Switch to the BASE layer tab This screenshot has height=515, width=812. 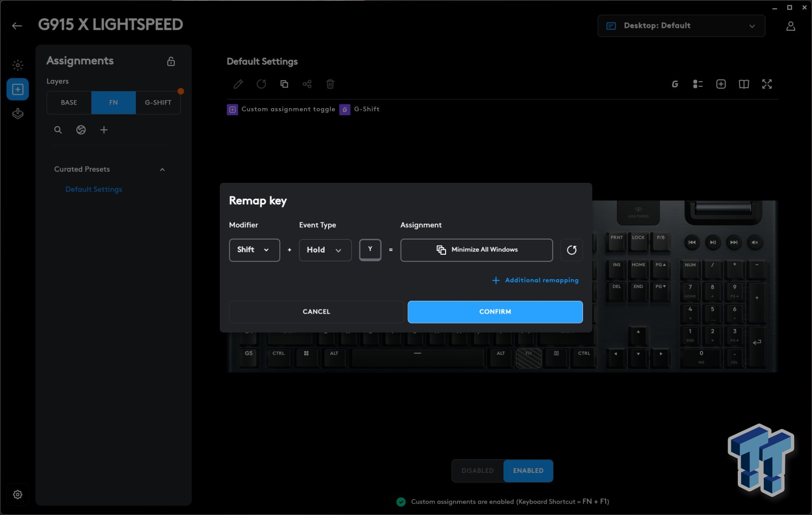69,103
